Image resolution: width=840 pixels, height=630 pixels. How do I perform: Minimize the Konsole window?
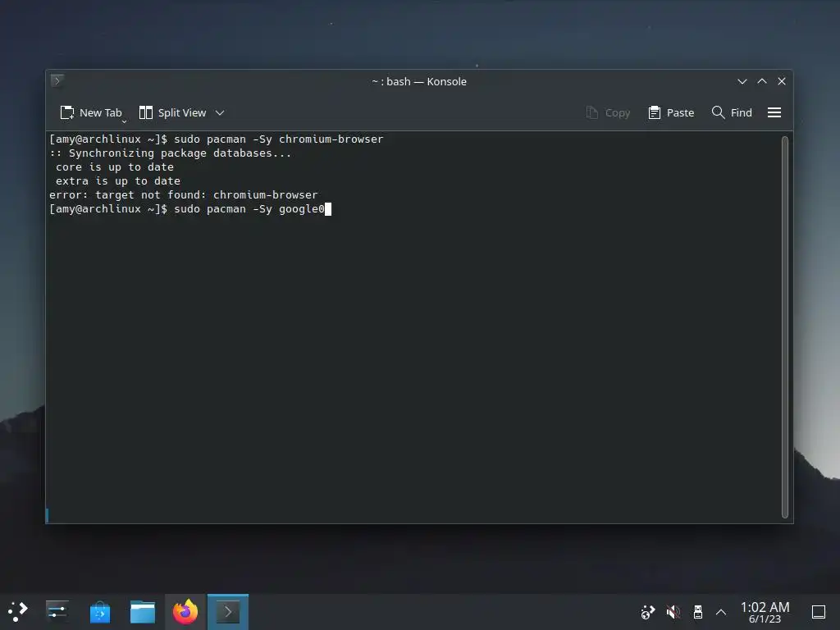(x=742, y=81)
